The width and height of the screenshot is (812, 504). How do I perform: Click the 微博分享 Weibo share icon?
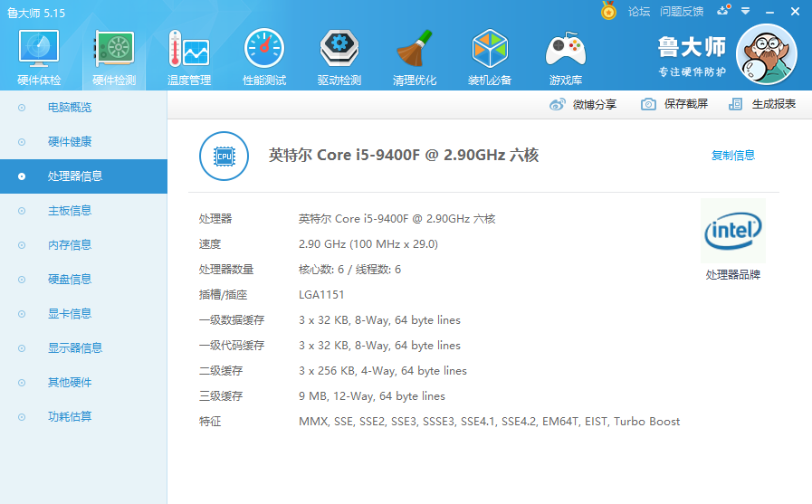click(558, 105)
